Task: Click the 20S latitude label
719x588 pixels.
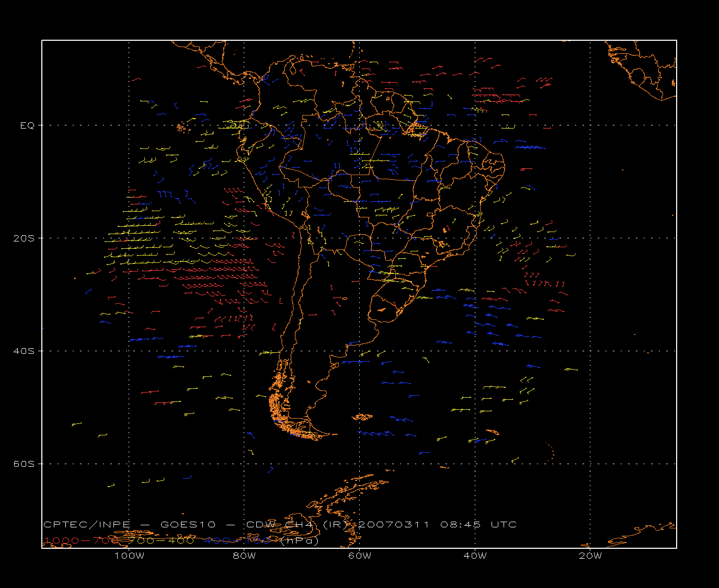Action: coord(24,238)
